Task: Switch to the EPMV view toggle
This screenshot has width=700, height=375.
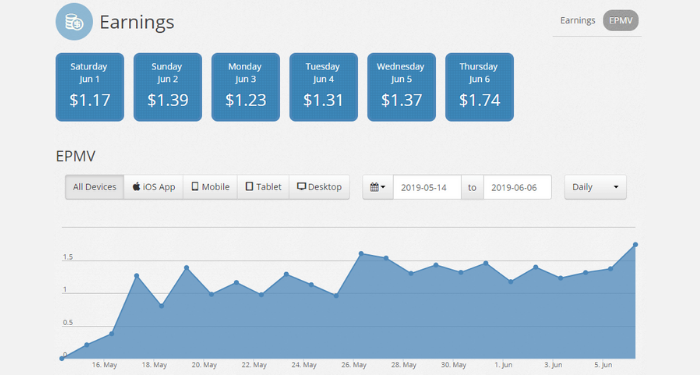Action: [x=621, y=21]
